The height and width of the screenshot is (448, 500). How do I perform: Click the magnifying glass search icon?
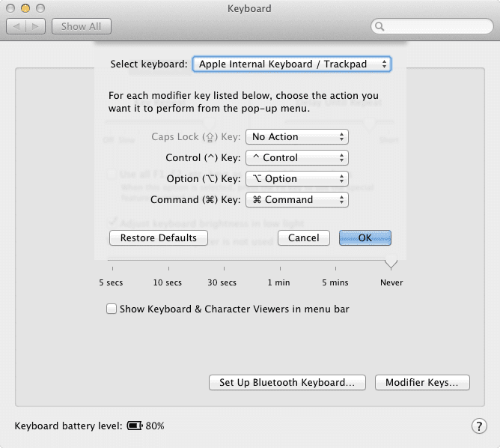click(379, 26)
